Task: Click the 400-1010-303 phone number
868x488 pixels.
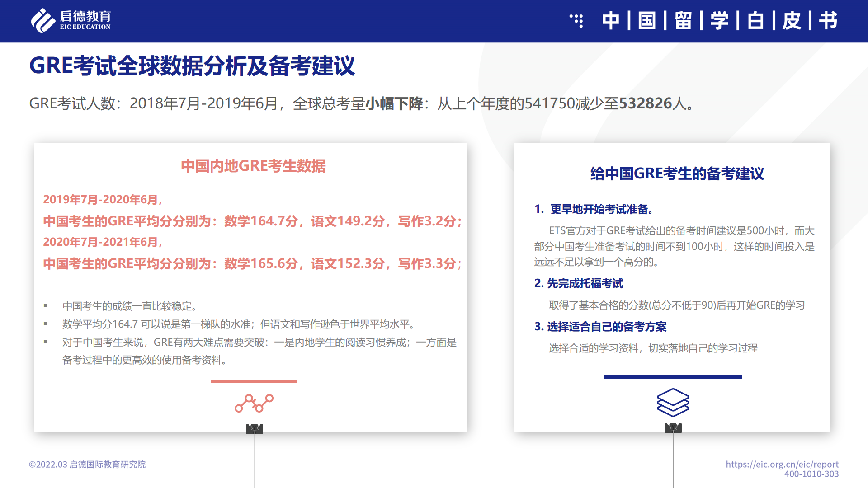Action: [811, 474]
